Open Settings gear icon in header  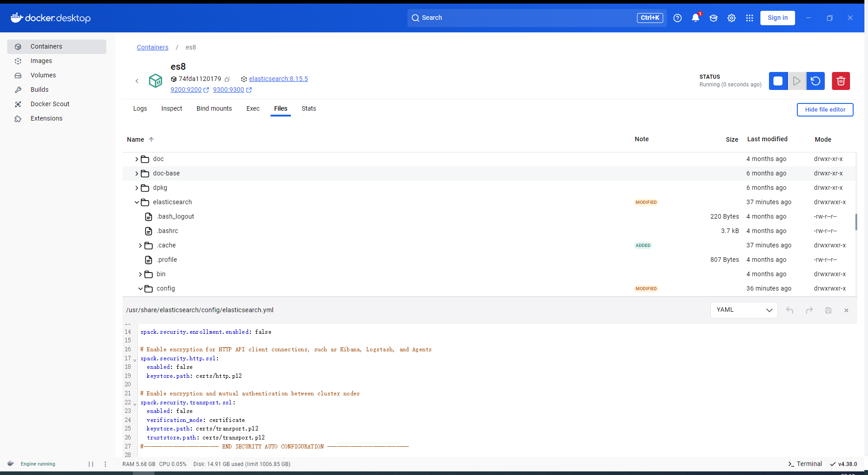[x=732, y=18]
